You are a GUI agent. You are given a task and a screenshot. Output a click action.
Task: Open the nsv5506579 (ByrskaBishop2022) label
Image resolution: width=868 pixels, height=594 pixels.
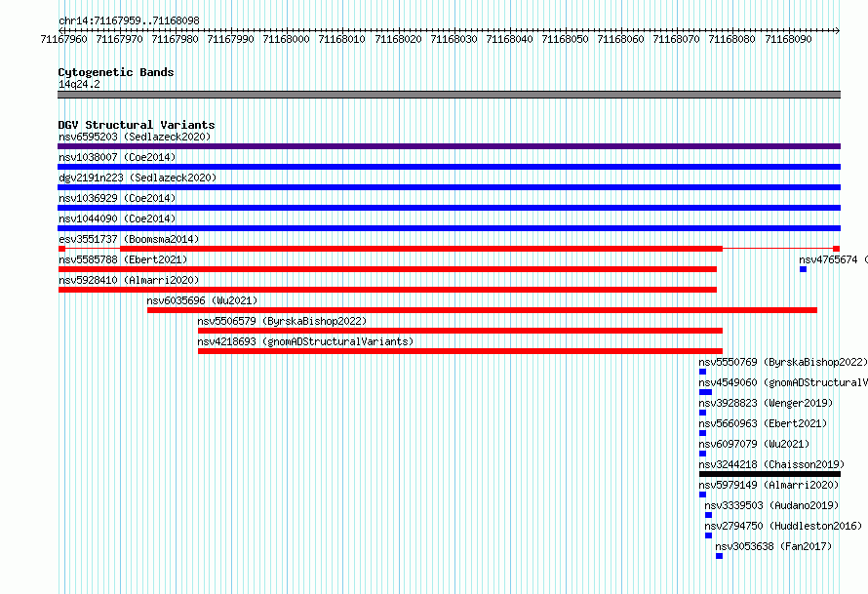click(x=282, y=321)
